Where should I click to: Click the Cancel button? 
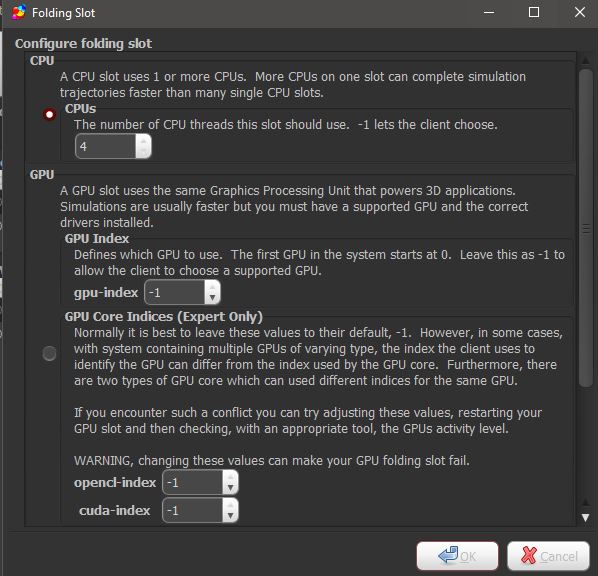(x=548, y=556)
